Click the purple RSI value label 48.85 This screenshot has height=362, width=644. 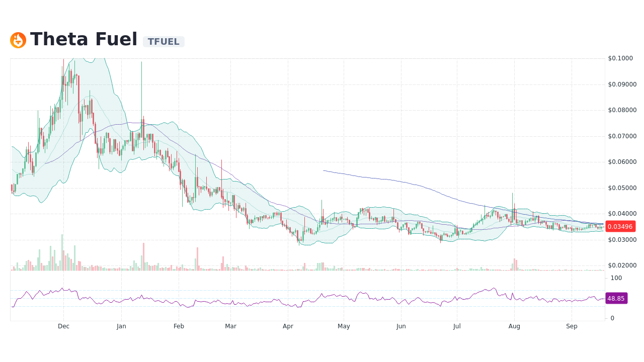click(616, 298)
